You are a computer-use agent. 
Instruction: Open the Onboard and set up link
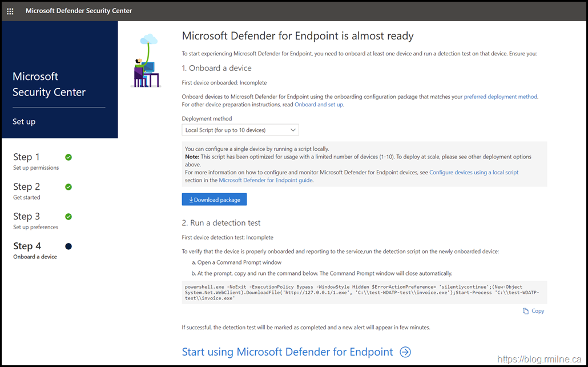tap(319, 105)
